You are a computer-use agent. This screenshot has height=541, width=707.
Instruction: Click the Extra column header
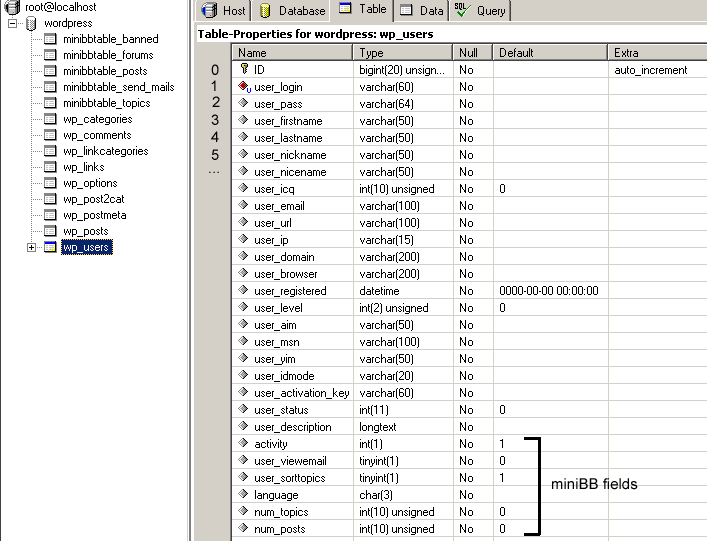pos(657,53)
